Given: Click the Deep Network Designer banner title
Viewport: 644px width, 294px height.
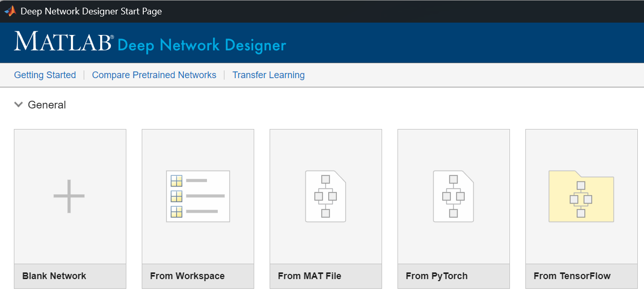Looking at the screenshot, I should point(202,45).
